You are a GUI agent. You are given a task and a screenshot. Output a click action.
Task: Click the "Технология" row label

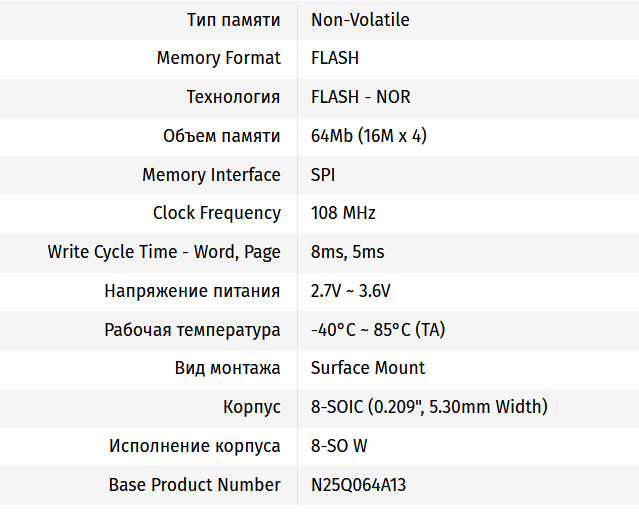(233, 97)
